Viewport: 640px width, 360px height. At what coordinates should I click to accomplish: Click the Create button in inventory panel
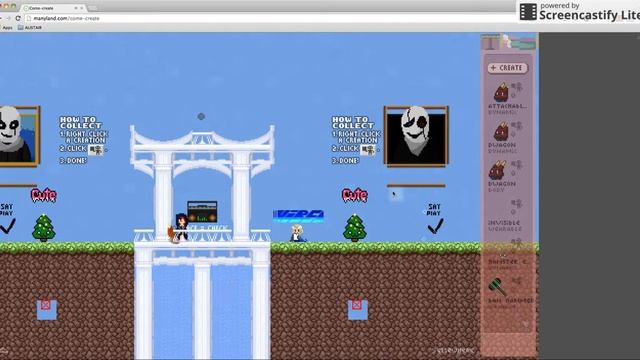[x=507, y=68]
